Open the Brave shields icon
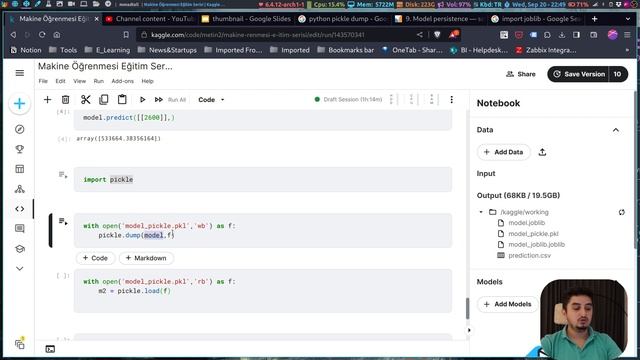Screen dimensions: 640x360 (437, 35)
